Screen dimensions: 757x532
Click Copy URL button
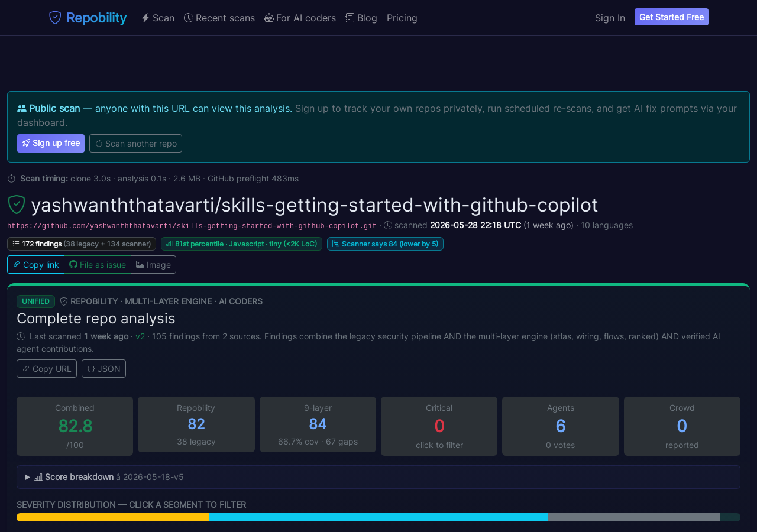coord(47,368)
